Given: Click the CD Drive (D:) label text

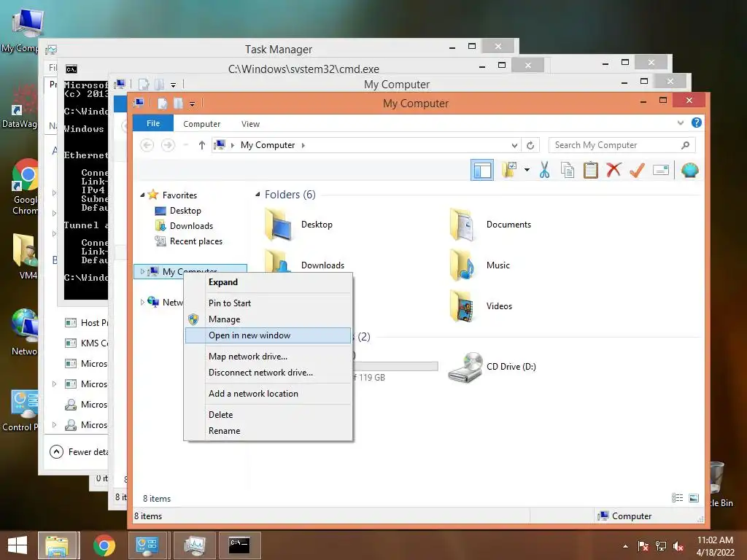Looking at the screenshot, I should click(x=511, y=367).
